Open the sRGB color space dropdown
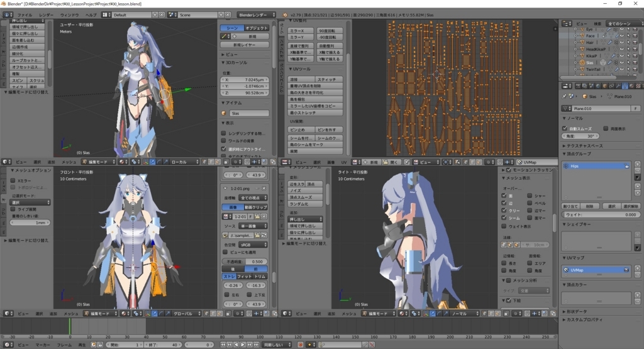The image size is (644, 349). [x=253, y=245]
